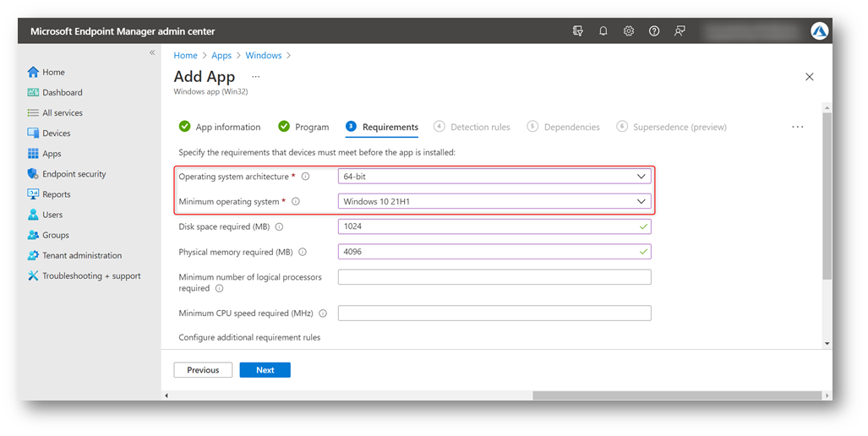Click the Apps grid icon in sidebar

point(33,154)
